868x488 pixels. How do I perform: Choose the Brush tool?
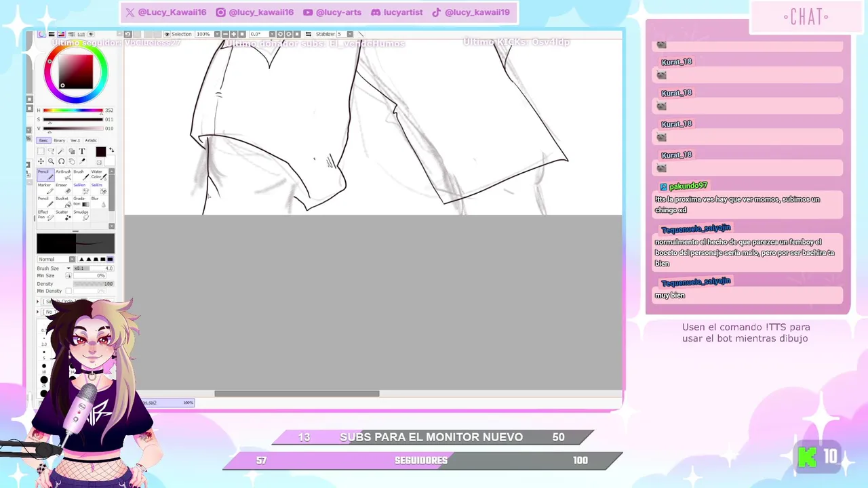tap(81, 175)
